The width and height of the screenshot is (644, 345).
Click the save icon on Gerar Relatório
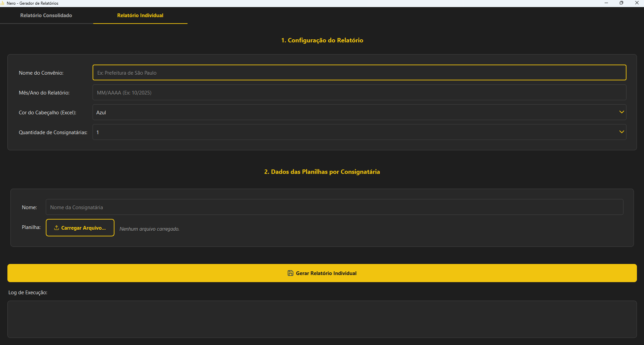290,273
